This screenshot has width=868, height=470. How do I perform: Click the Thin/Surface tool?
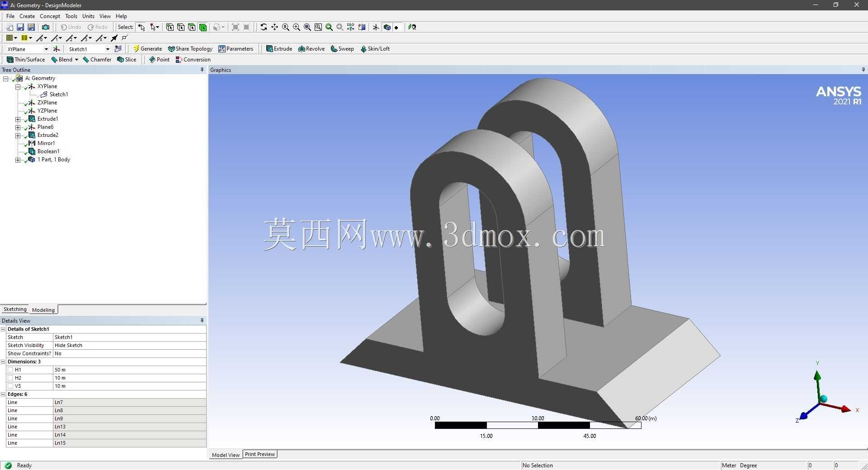[x=26, y=60]
